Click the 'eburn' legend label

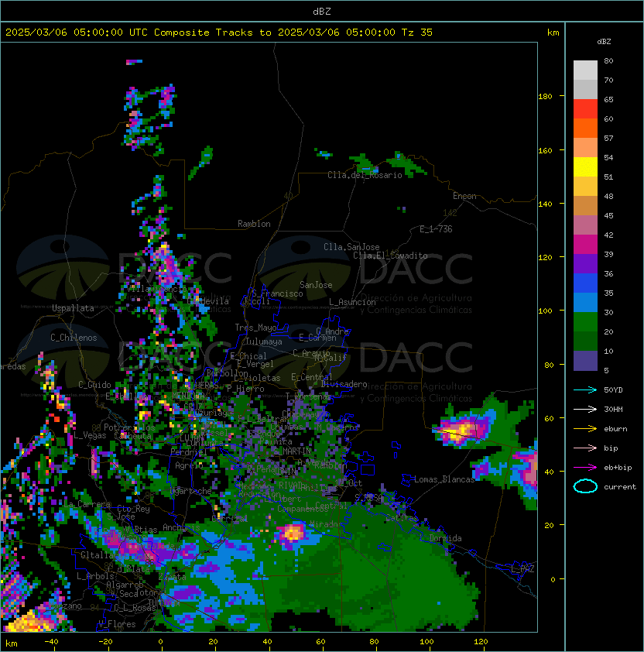(615, 429)
